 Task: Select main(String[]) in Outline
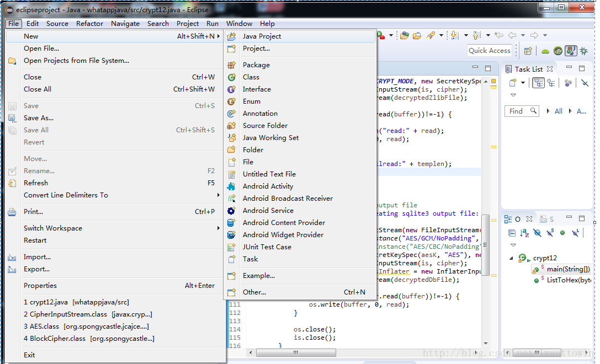[568, 269]
